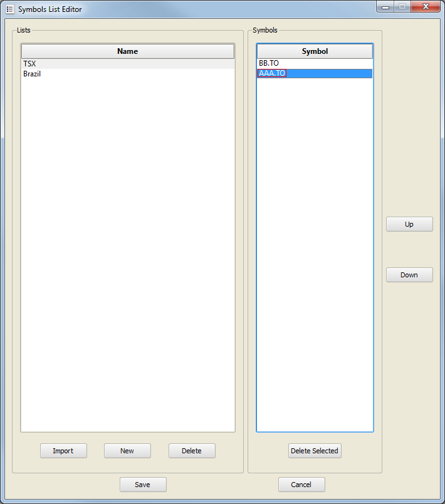Move the selected symbol Up
The height and width of the screenshot is (504, 445).
409,224
